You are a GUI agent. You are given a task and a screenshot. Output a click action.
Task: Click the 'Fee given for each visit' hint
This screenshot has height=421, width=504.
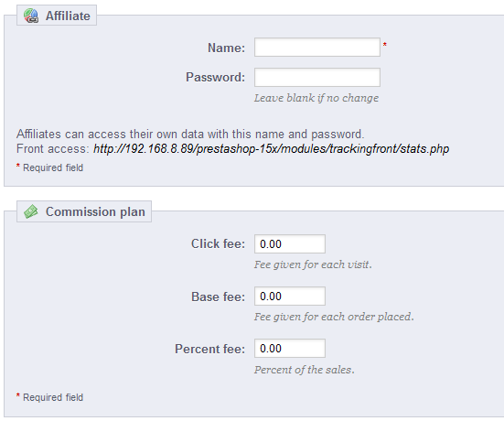point(313,264)
